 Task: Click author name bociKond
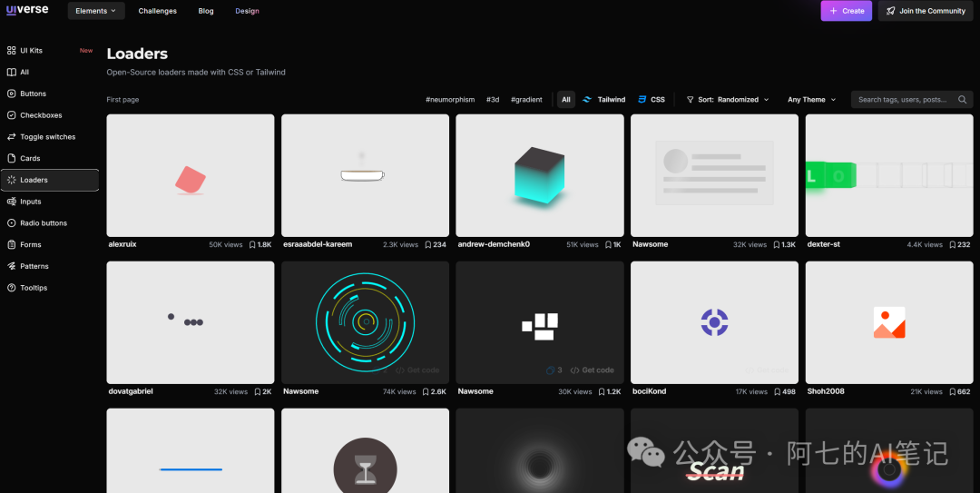click(650, 391)
